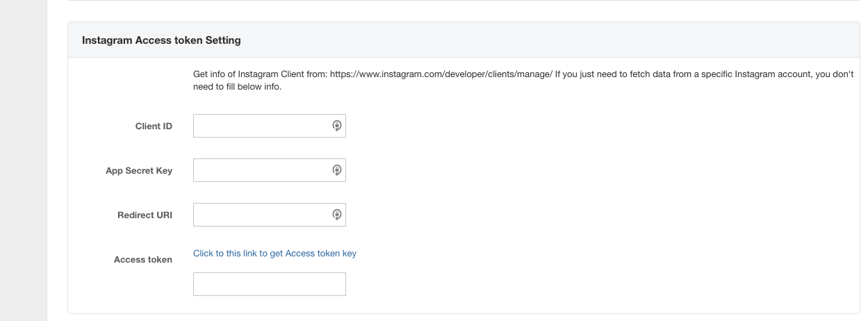Focus the App Secret Key text box

click(261, 170)
